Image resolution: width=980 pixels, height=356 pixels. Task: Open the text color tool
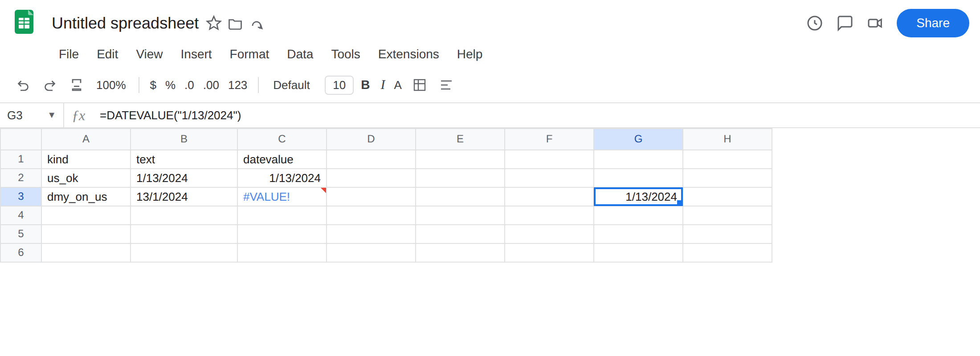[x=398, y=85]
